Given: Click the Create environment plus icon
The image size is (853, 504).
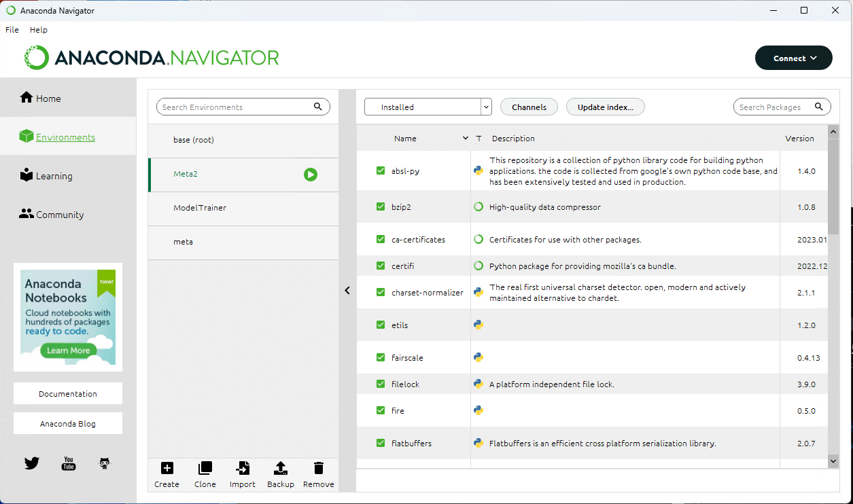Looking at the screenshot, I should [x=167, y=468].
